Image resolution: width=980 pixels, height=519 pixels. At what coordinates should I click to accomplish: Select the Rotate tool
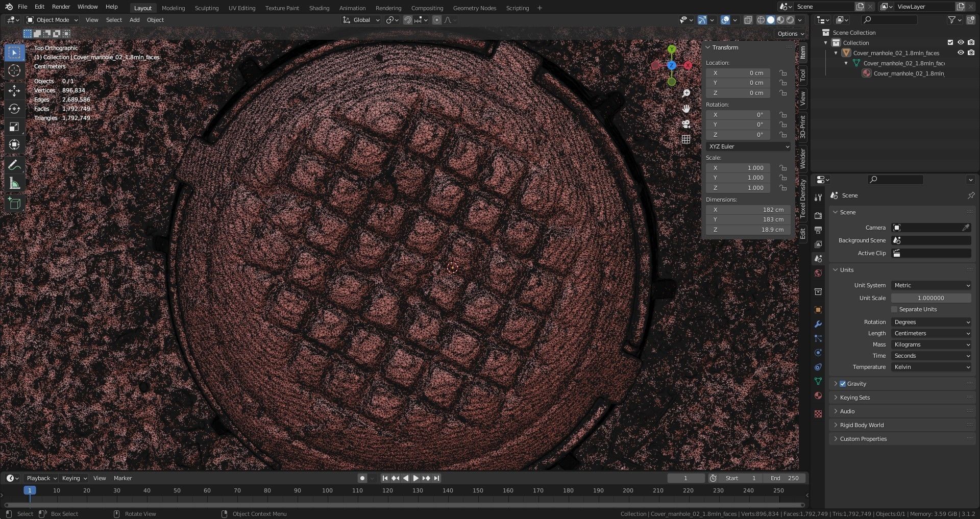click(x=14, y=109)
